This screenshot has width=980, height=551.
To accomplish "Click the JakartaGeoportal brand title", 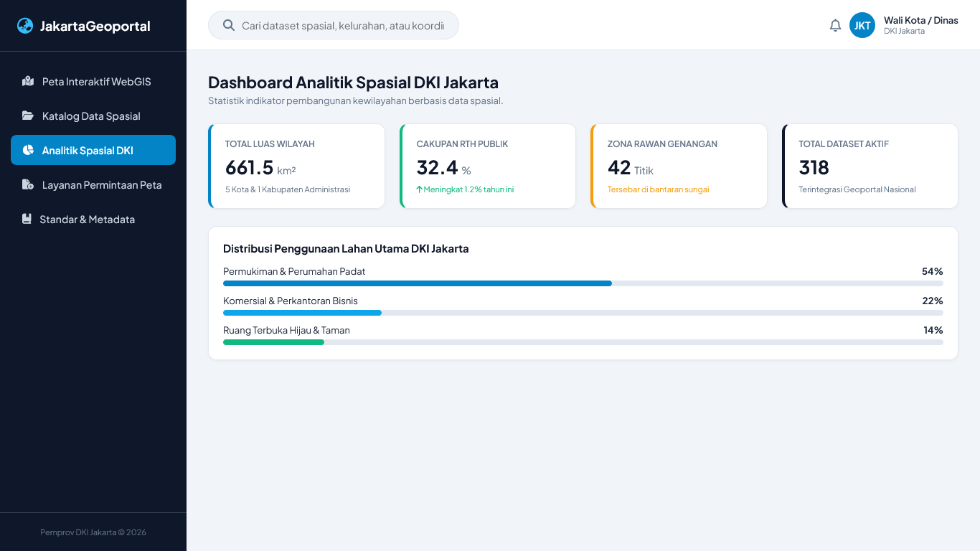I will tap(95, 26).
